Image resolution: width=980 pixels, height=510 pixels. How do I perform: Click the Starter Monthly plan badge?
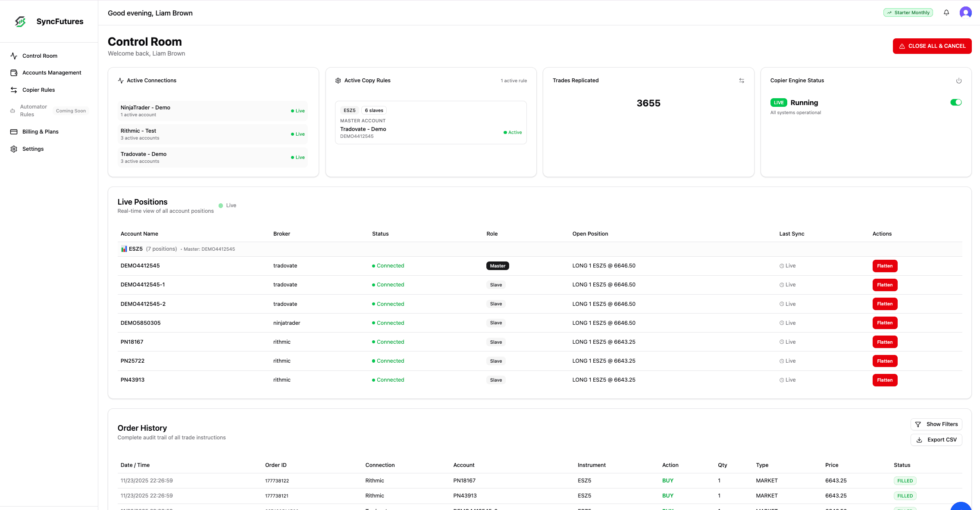[908, 12]
